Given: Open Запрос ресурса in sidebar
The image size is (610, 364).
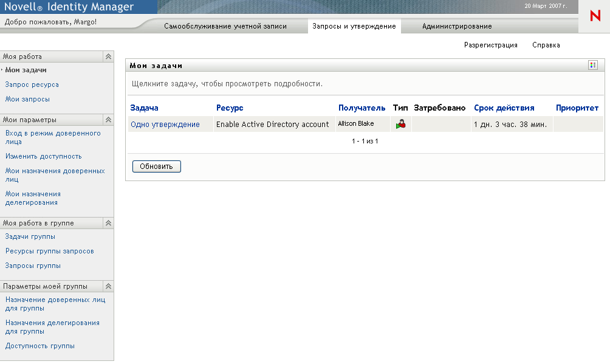Looking at the screenshot, I should [x=32, y=84].
